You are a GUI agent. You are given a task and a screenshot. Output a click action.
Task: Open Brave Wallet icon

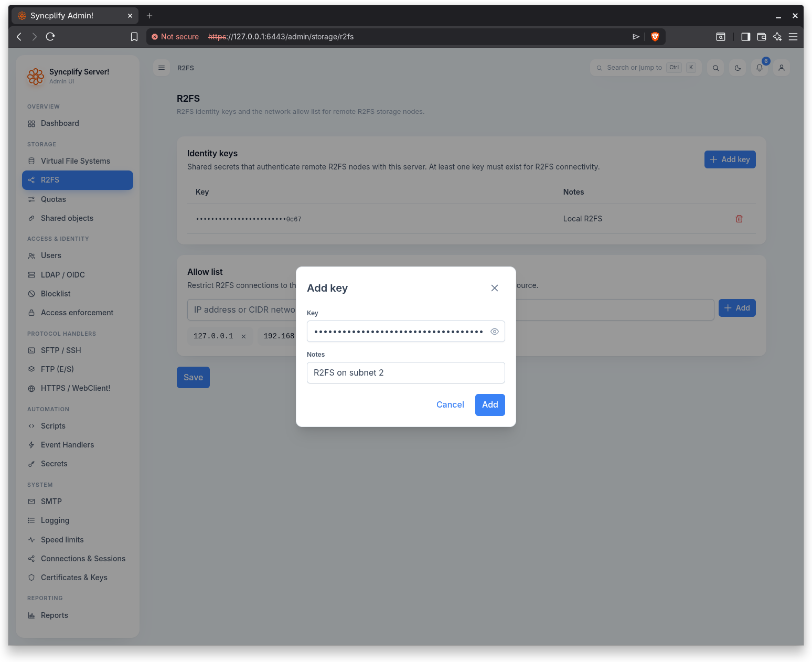(762, 37)
